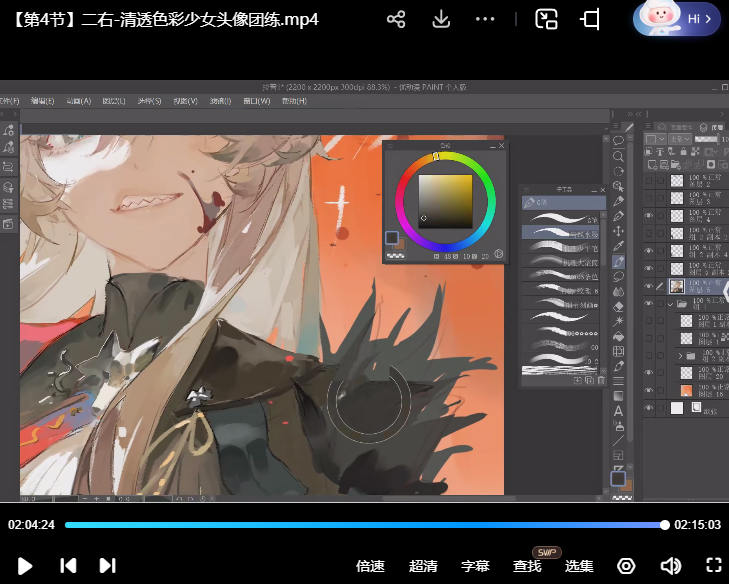The height and width of the screenshot is (584, 729).
Task: Open the three-dot more options menu
Action: 485,19
